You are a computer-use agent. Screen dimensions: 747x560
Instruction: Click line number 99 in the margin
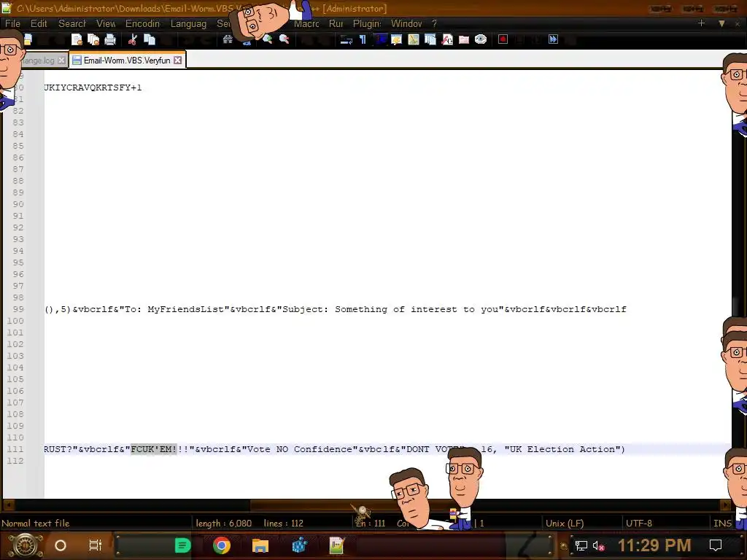tap(18, 309)
